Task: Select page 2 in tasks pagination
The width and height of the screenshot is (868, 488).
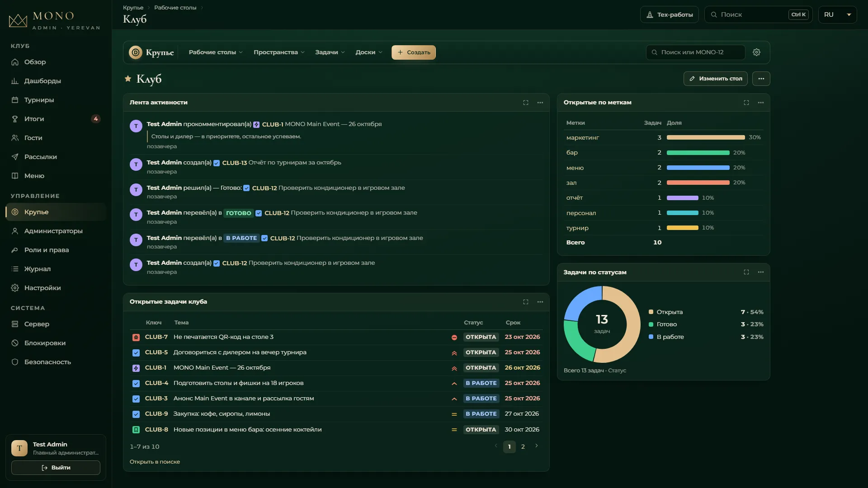Action: [x=523, y=446]
